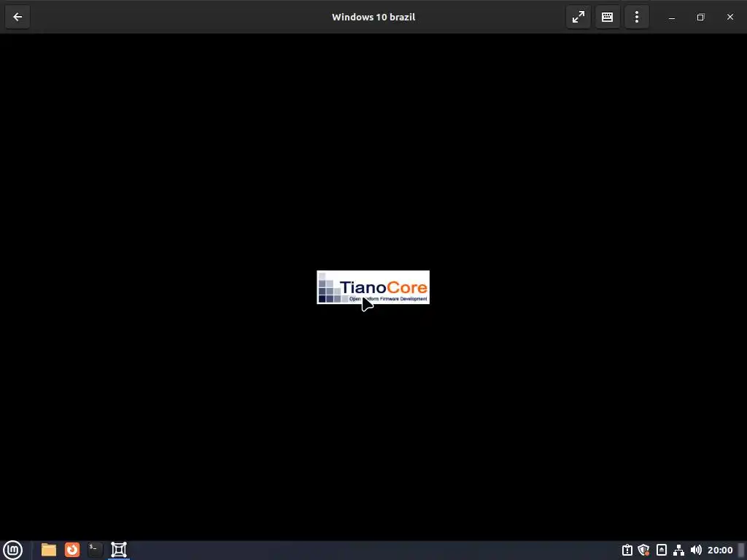Open the Linux Mint start menu
This screenshot has height=560, width=747.
tap(13, 550)
